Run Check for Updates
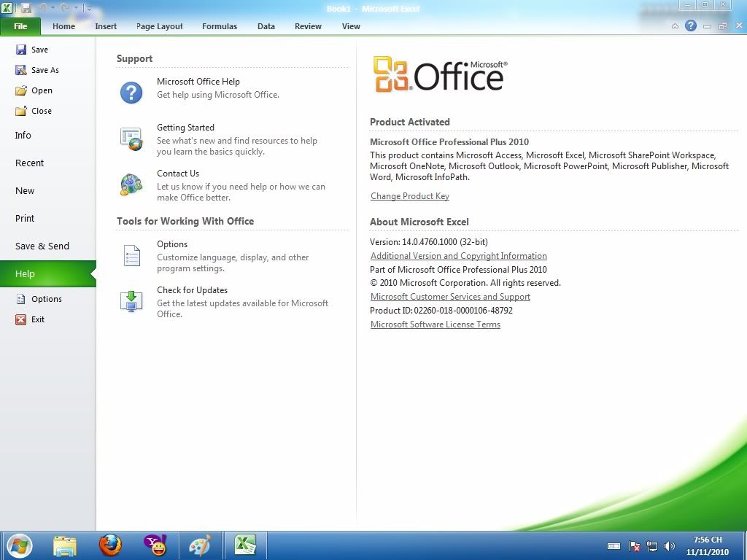The image size is (747, 560). [223, 302]
